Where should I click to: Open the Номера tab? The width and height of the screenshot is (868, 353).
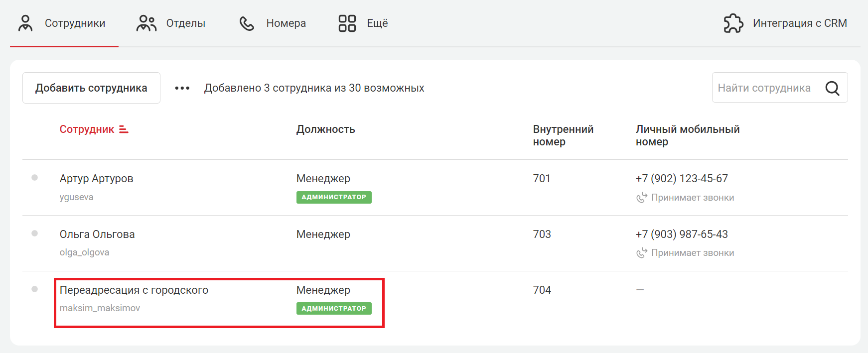coord(286,23)
